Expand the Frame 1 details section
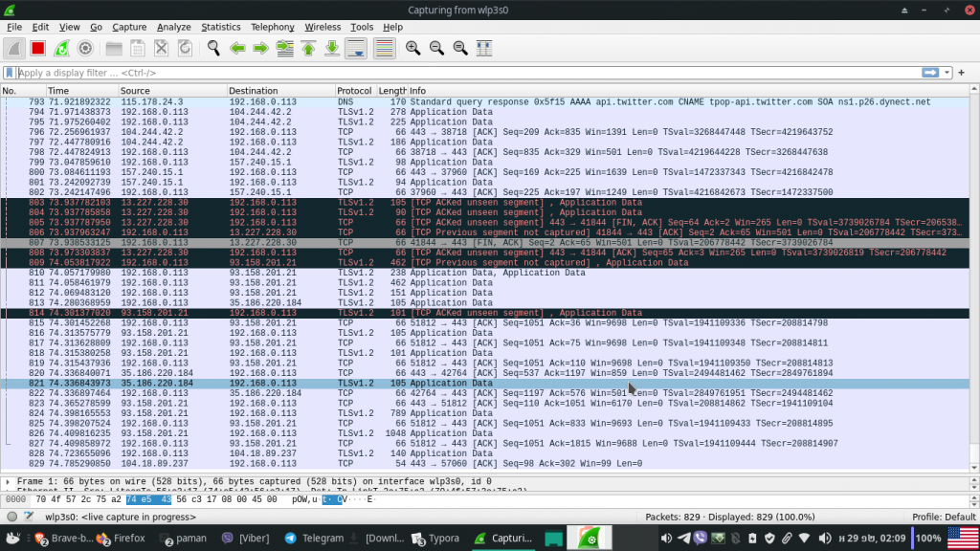The image size is (980, 551). coord(8,483)
